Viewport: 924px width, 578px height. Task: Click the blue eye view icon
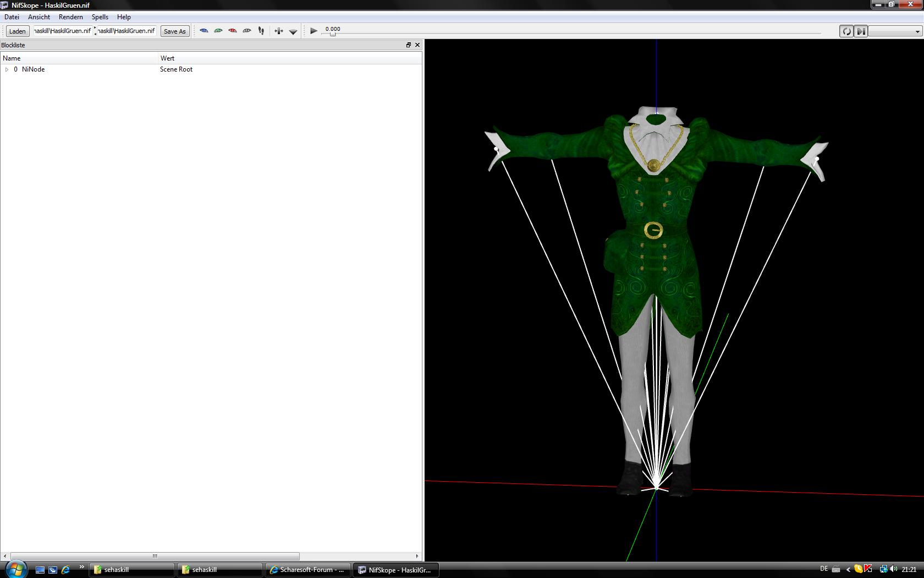click(x=204, y=31)
